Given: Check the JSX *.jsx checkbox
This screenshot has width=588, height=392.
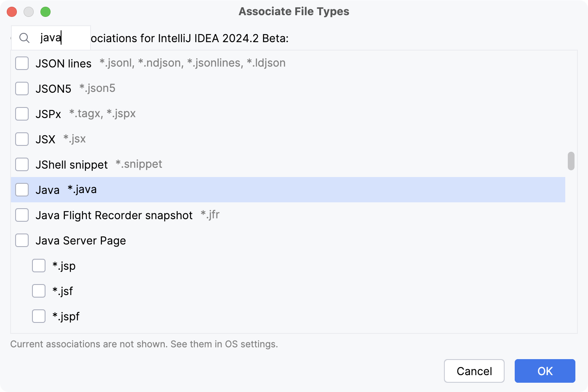Looking at the screenshot, I should pyautogui.click(x=22, y=139).
